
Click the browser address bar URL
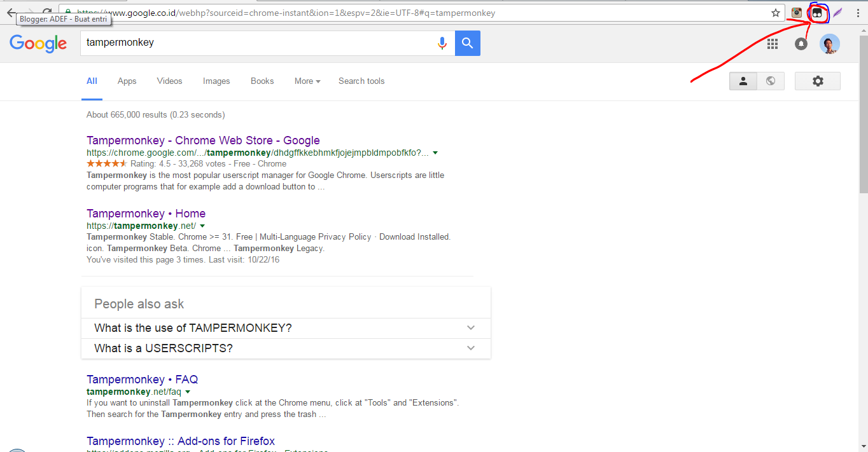[286, 13]
